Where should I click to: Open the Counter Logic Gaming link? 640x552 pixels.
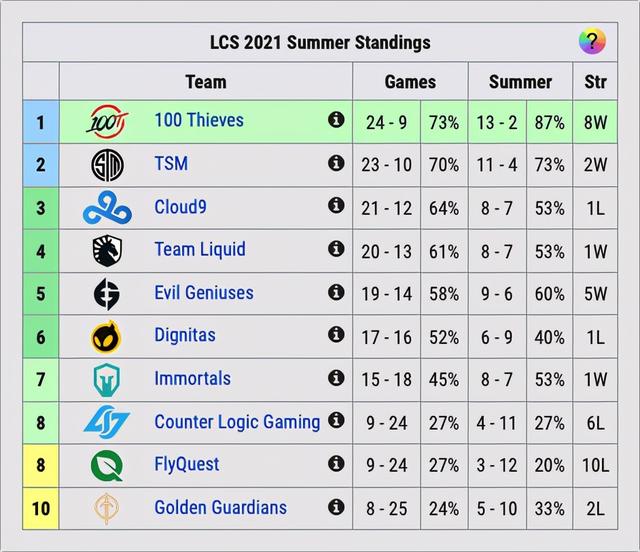tap(237, 422)
